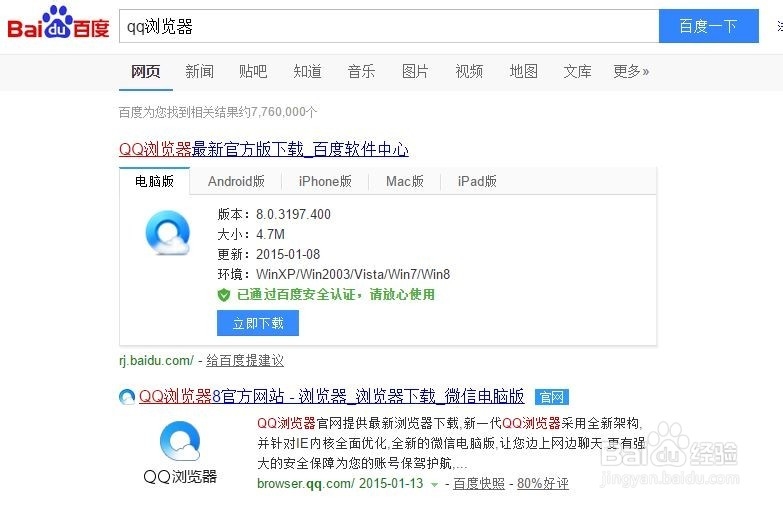Click the 版本: 8.0.3197.400 text
Viewport: 783px width, 505px height.
click(274, 214)
